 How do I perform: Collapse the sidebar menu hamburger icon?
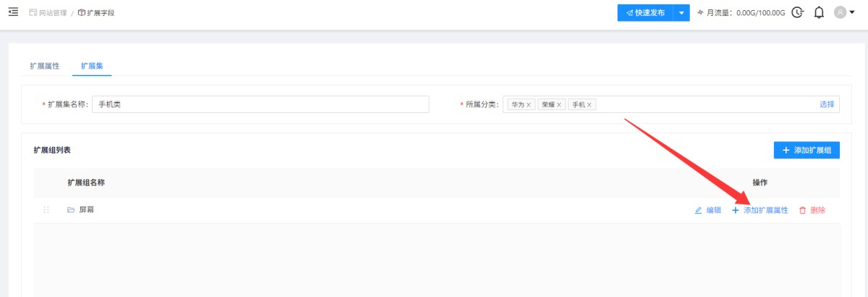13,12
